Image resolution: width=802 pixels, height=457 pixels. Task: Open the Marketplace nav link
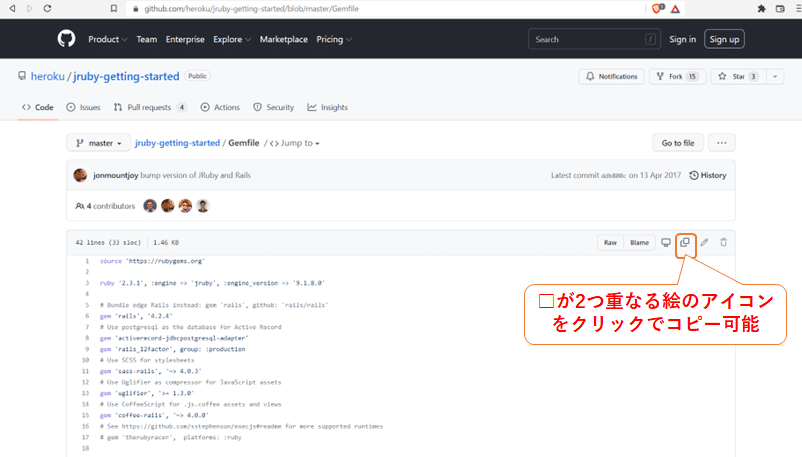coord(284,39)
